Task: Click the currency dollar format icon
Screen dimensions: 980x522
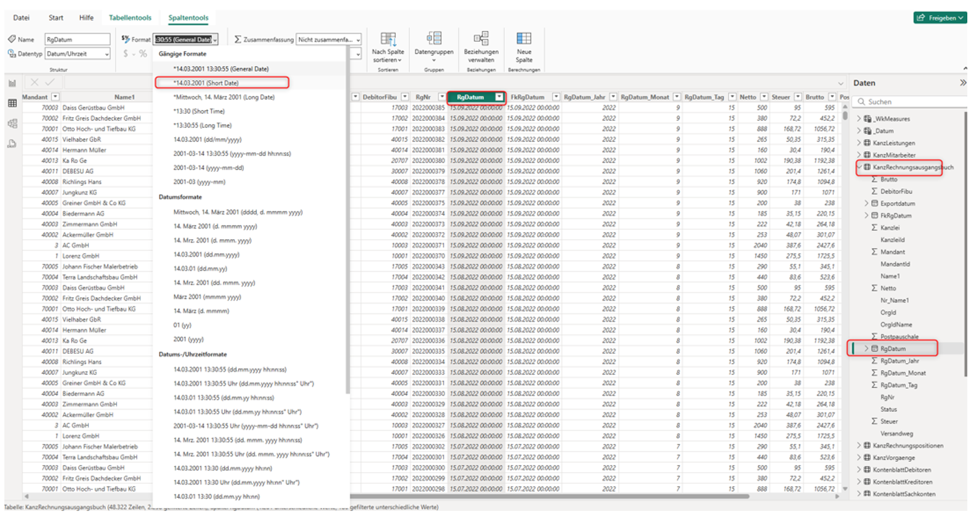Action: pyautogui.click(x=125, y=54)
